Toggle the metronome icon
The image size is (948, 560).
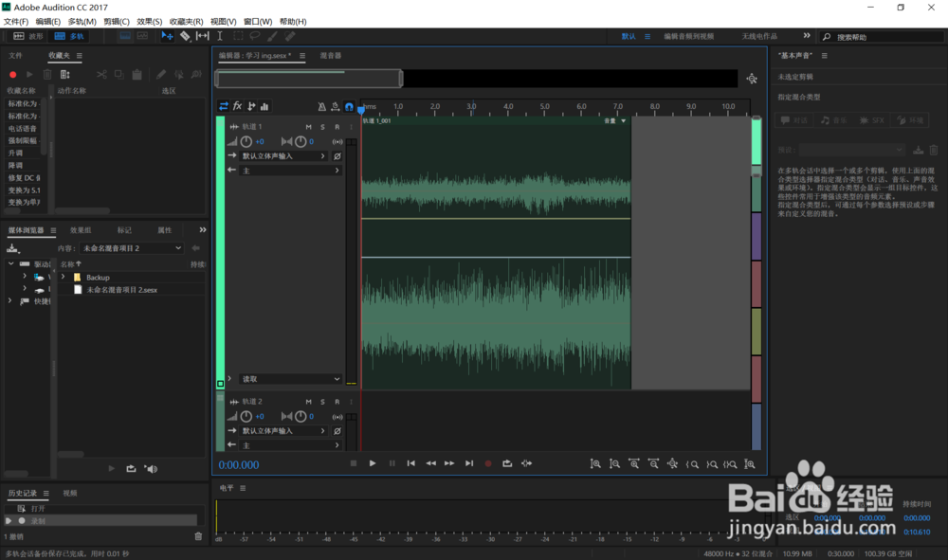click(321, 106)
